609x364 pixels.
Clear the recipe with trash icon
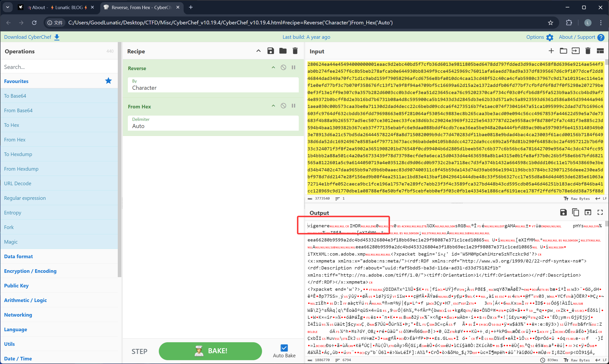tap(295, 51)
